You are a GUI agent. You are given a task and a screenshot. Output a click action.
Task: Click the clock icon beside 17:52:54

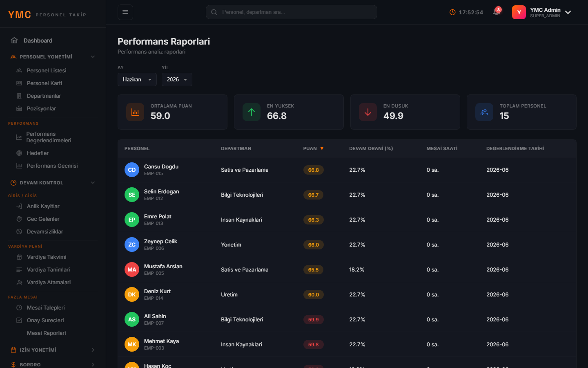pyautogui.click(x=452, y=12)
